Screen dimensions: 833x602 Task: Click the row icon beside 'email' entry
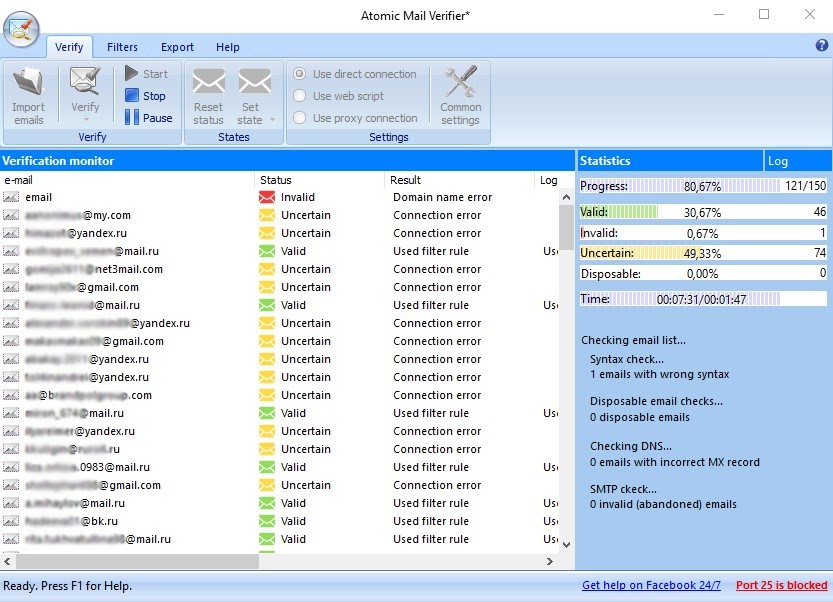(11, 197)
